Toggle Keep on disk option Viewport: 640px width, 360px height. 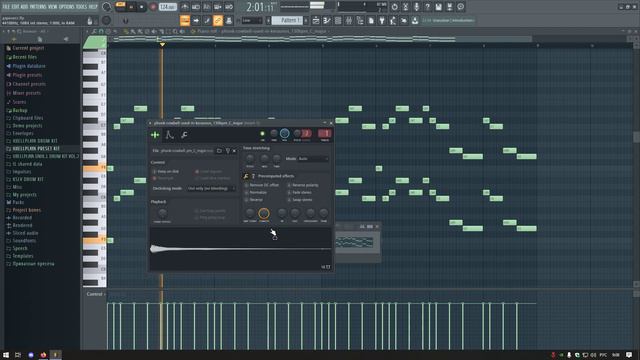166,171
